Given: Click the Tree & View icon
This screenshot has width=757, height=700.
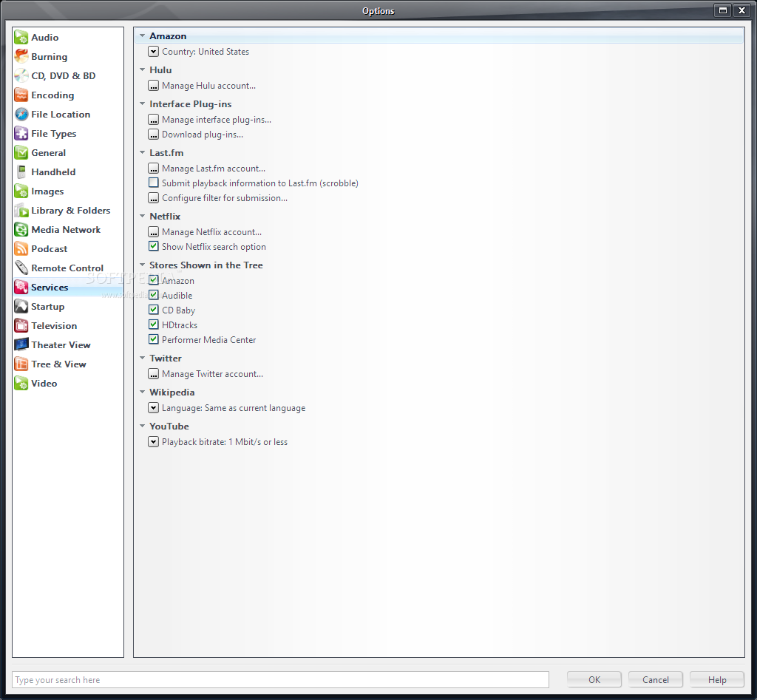Looking at the screenshot, I should [x=21, y=364].
